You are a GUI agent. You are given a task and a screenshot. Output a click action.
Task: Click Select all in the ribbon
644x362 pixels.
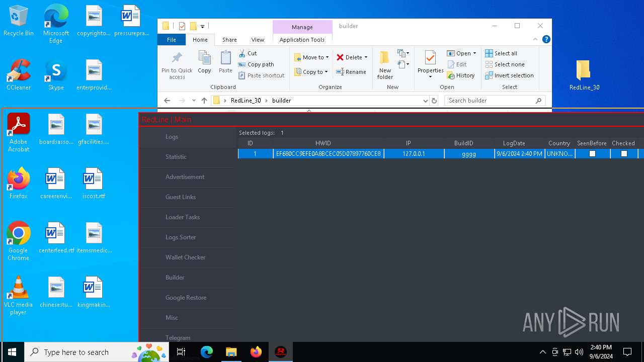tap(501, 53)
